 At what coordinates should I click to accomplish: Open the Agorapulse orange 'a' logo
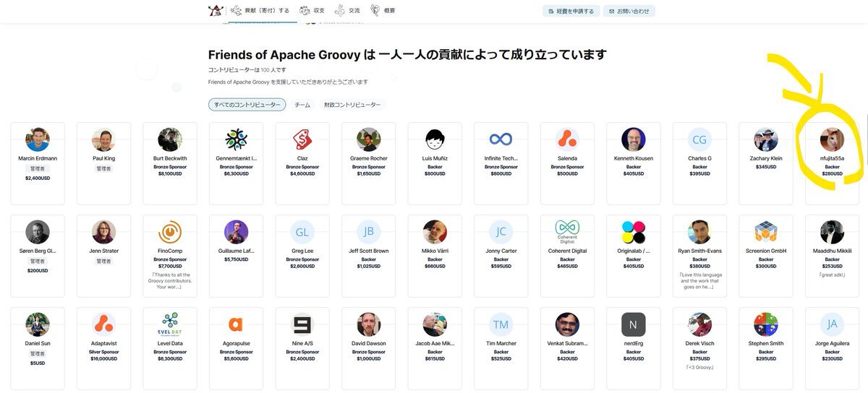click(236, 324)
